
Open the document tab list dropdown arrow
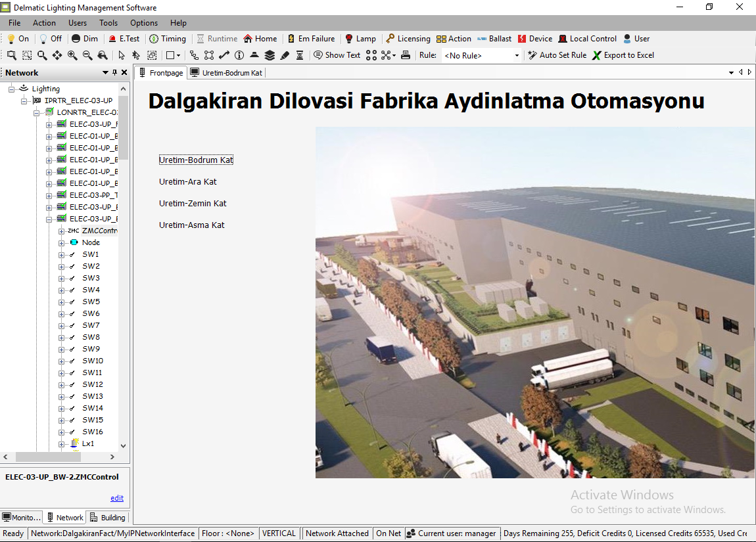(731, 73)
